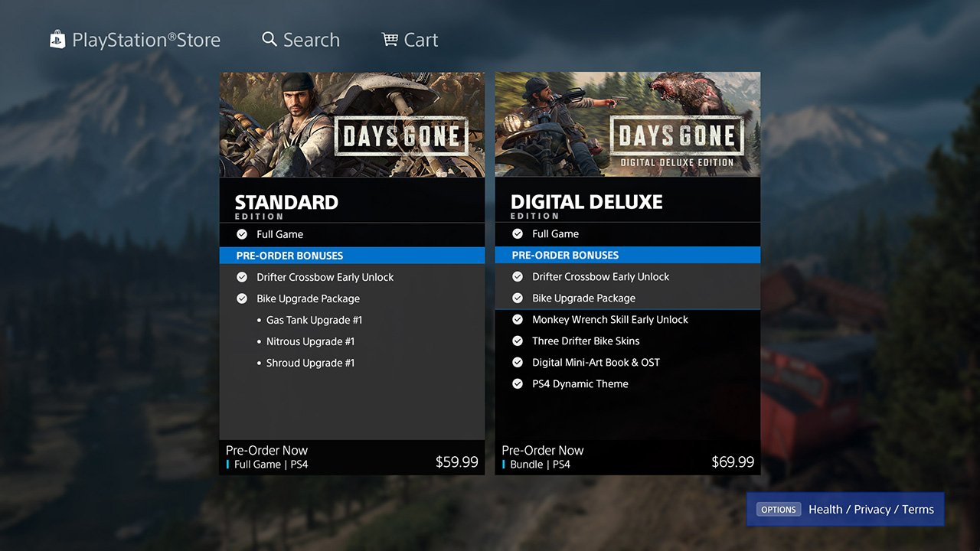The image size is (980, 551).
Task: Click 'Bundle | PS4' label
Action: (x=540, y=465)
